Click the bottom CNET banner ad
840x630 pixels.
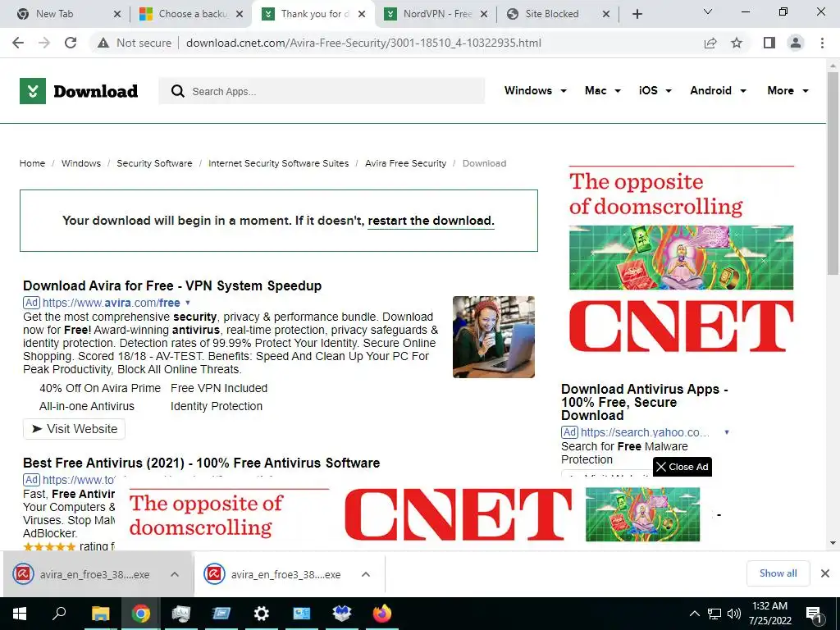[415, 514]
